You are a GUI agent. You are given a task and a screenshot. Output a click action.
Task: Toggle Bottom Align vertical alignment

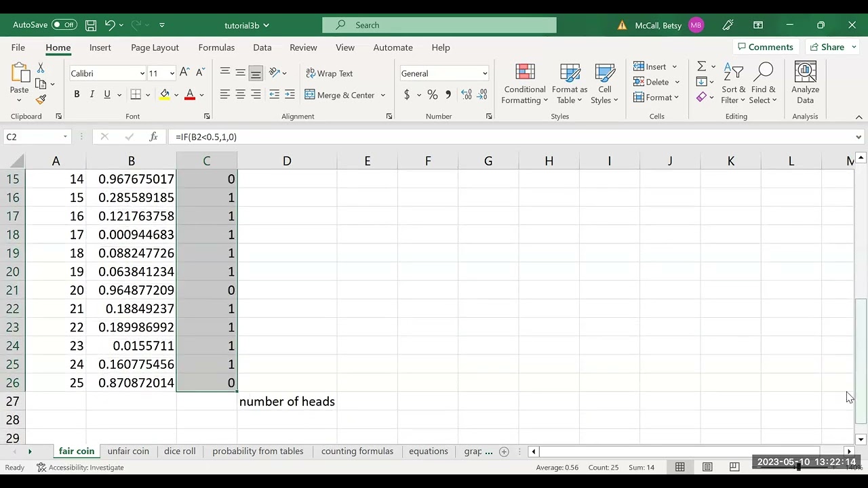click(256, 73)
